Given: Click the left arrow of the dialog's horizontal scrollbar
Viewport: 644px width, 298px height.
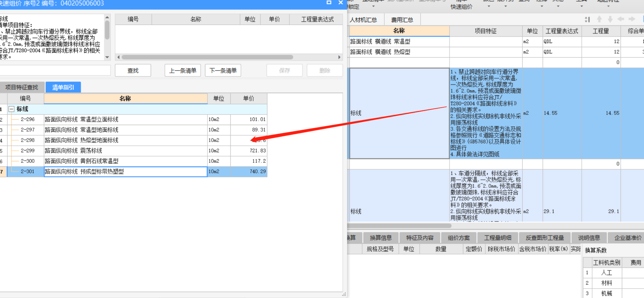Looking at the screenshot, I should pyautogui.click(x=118, y=57).
